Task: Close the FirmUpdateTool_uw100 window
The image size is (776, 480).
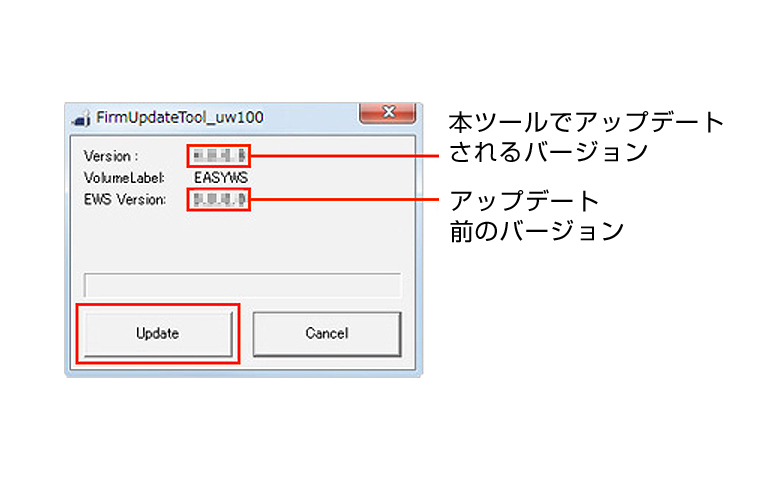Action: coord(388,113)
